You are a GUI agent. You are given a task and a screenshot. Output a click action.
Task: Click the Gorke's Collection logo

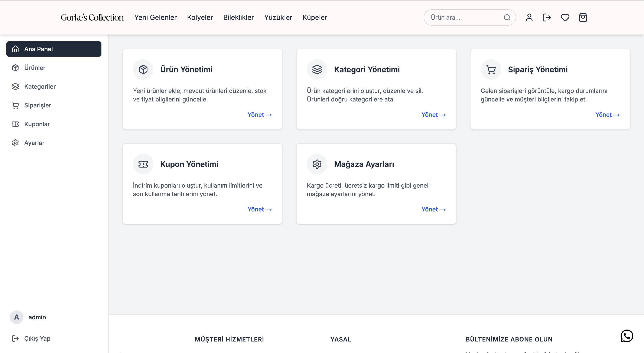click(x=92, y=17)
